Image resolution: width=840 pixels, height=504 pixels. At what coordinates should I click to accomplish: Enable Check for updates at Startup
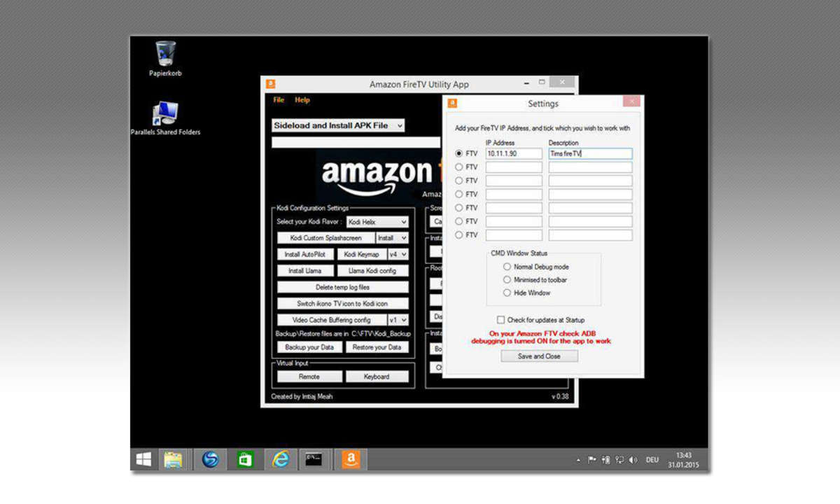tap(500, 320)
